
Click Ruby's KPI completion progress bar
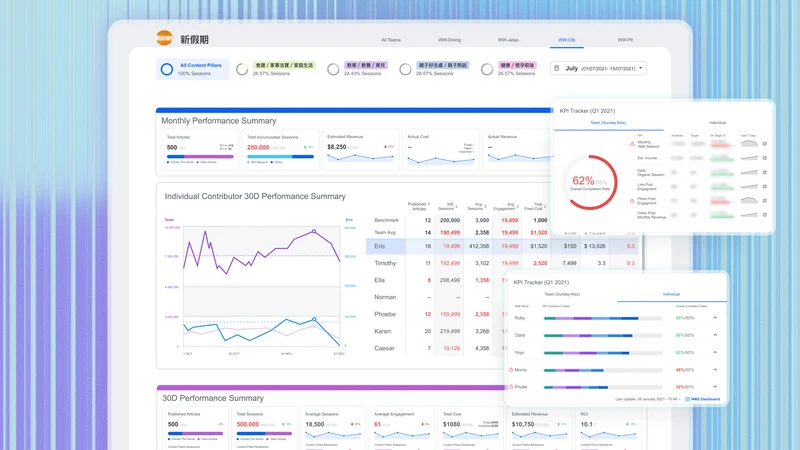(603, 318)
